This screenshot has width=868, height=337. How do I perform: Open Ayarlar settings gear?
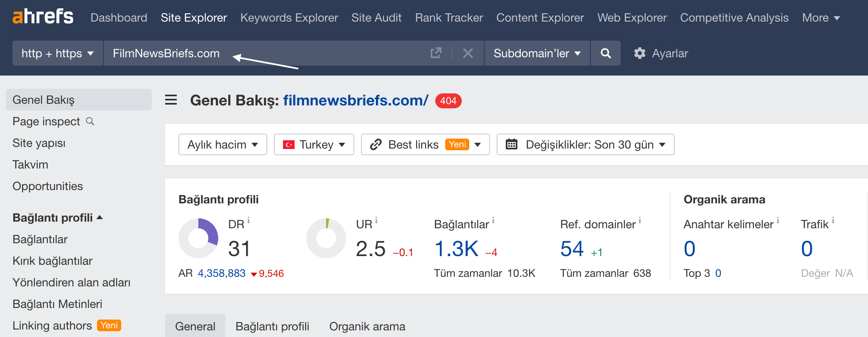[661, 53]
